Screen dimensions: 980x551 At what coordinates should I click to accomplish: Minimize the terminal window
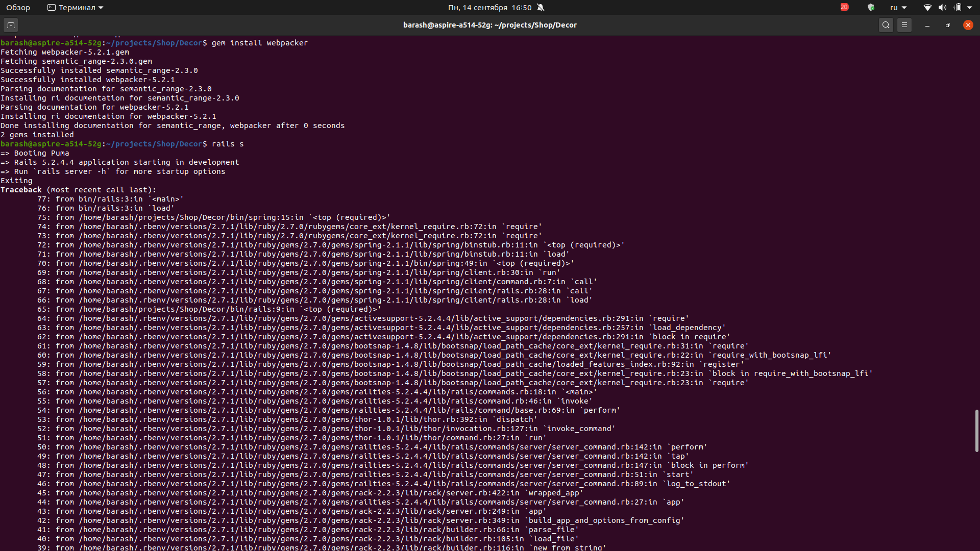(x=927, y=25)
